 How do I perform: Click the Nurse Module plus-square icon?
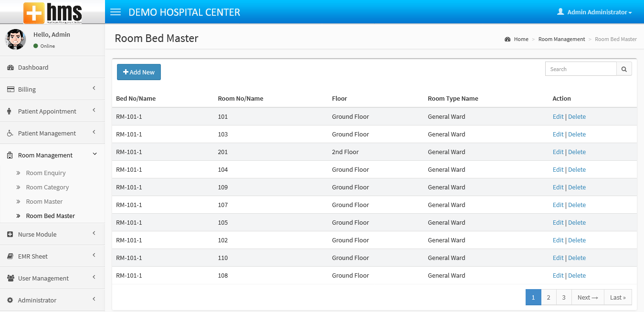pyautogui.click(x=11, y=235)
